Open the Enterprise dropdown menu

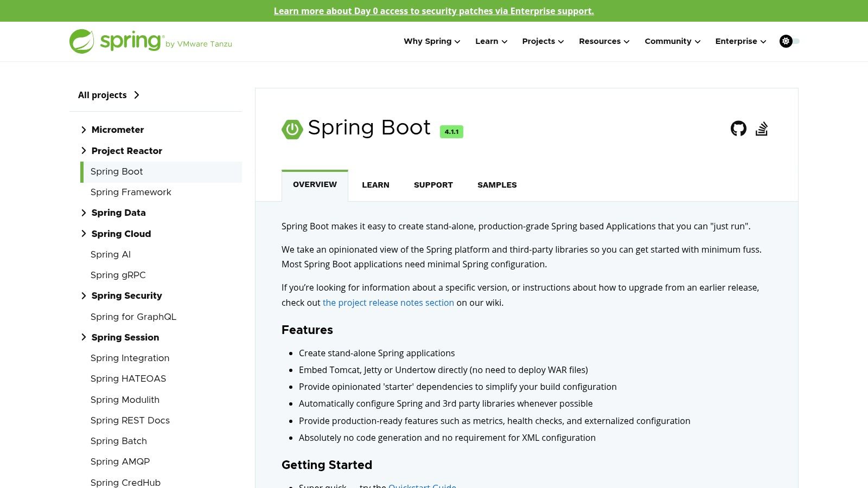(741, 41)
